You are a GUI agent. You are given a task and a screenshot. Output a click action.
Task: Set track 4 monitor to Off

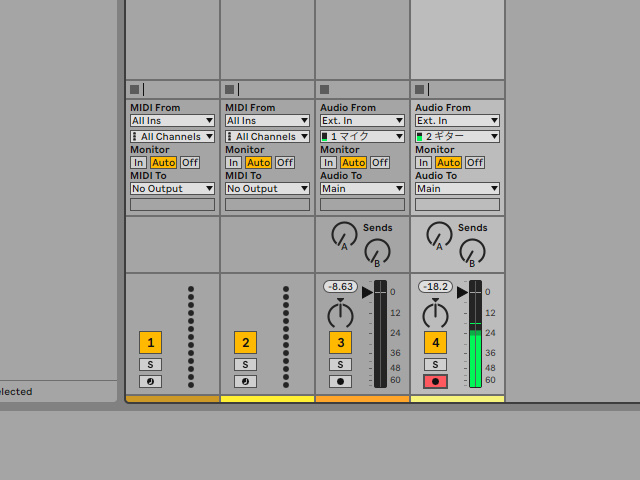475,162
